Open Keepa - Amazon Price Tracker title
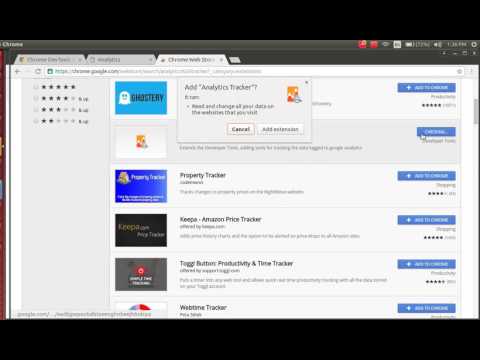480x360 pixels. (x=220, y=219)
